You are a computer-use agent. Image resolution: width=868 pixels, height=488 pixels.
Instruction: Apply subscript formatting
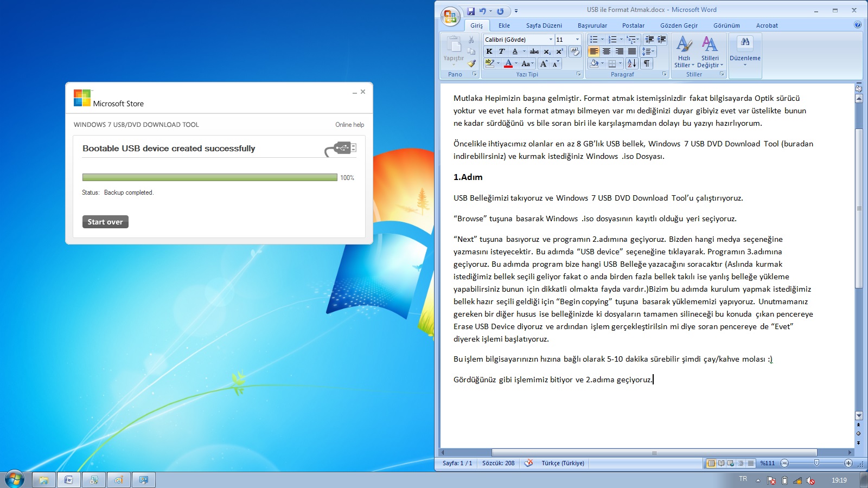[547, 52]
